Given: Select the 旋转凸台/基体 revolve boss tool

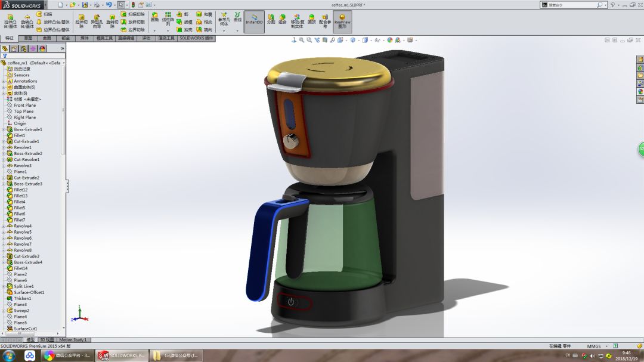Looking at the screenshot, I should point(27,21).
